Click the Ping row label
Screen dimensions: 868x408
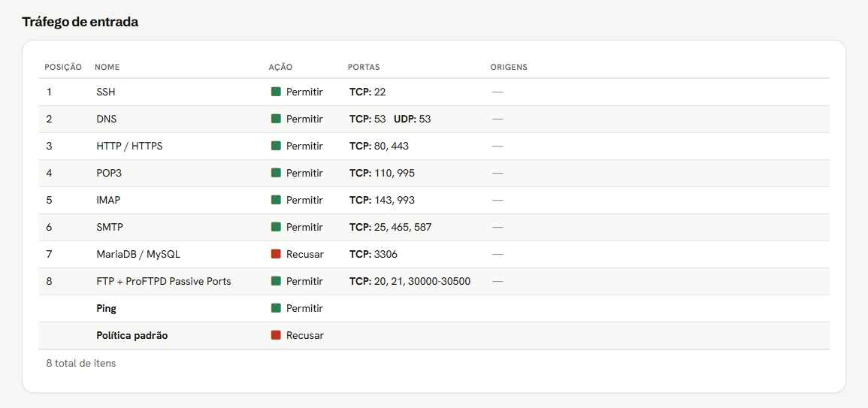click(106, 308)
